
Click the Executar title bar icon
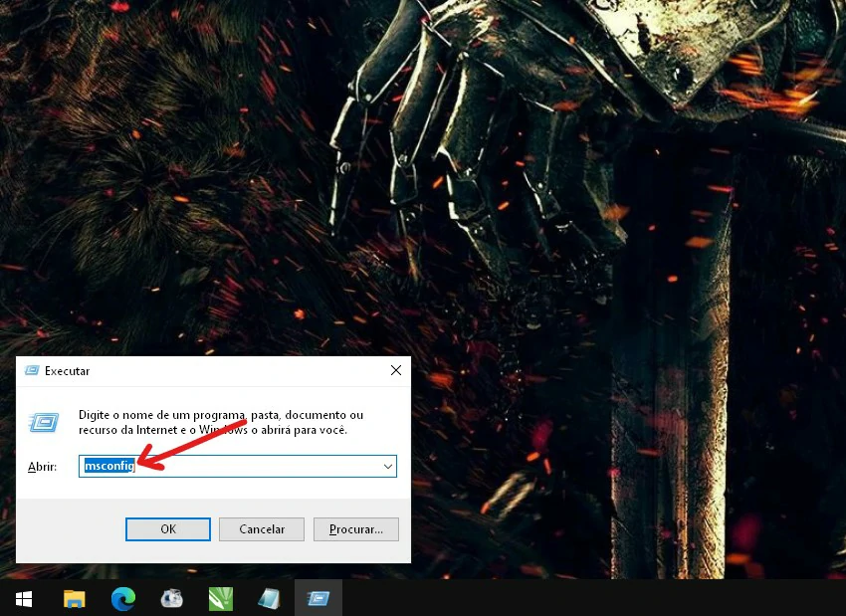click(32, 370)
